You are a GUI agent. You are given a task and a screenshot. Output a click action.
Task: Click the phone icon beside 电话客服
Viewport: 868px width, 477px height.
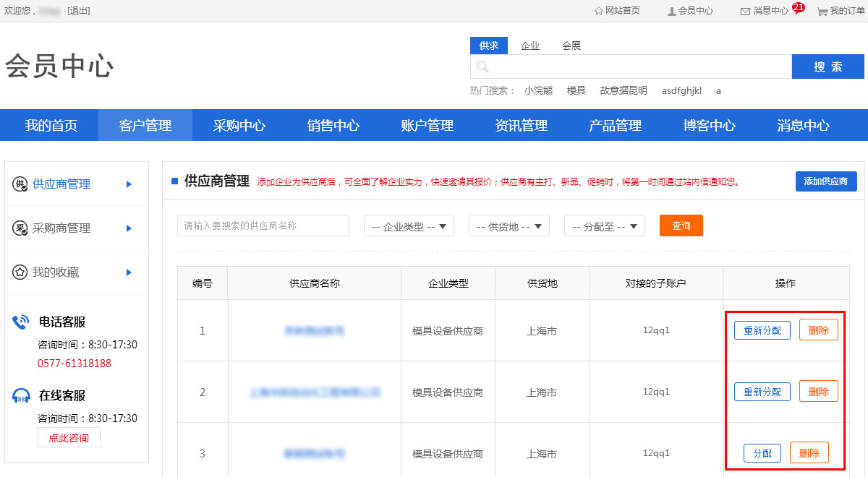[21, 322]
